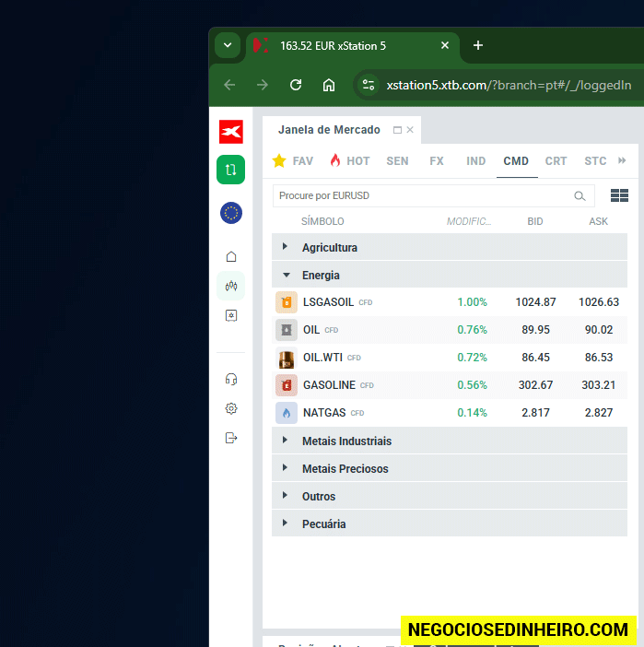The height and width of the screenshot is (647, 644).
Task: Select the LSGASOIL symbol name
Action: pos(328,302)
